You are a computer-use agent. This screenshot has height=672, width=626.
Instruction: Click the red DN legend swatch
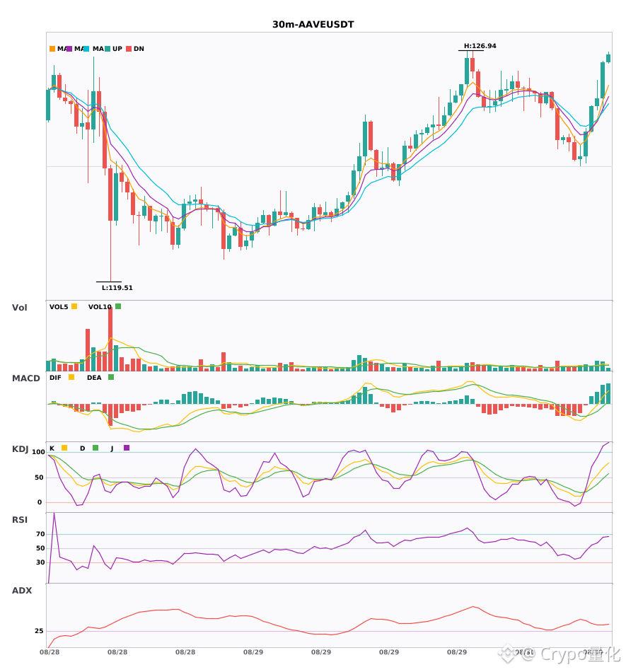tap(129, 49)
